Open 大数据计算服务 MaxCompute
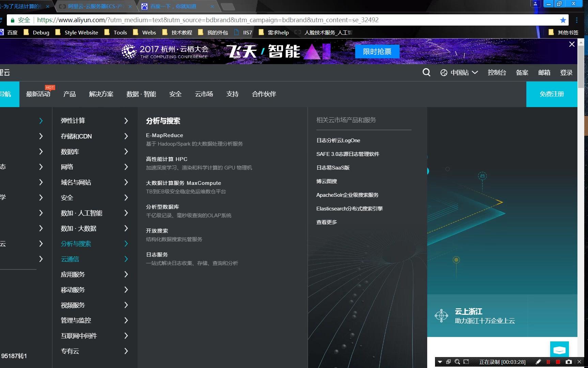The width and height of the screenshot is (588, 368). 184,183
